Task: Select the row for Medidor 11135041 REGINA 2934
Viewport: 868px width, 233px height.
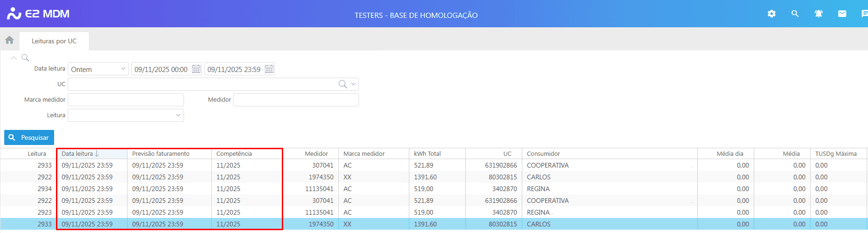Action: (434, 189)
